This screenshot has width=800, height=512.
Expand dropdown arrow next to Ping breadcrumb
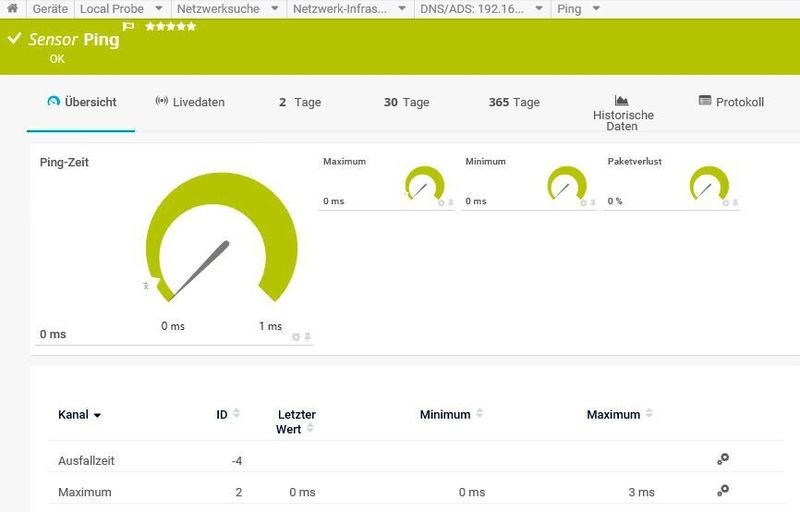coord(596,9)
